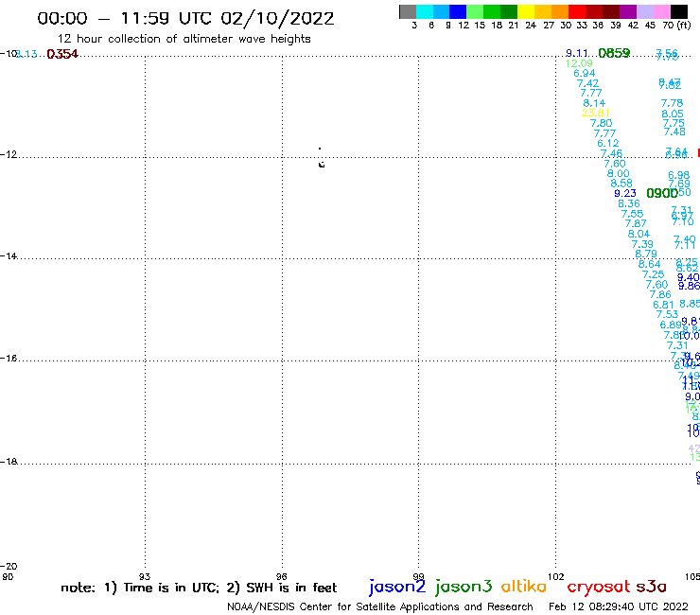This screenshot has height=615, width=700.
Task: Click the longitude axis label 93
Action: pos(145,576)
